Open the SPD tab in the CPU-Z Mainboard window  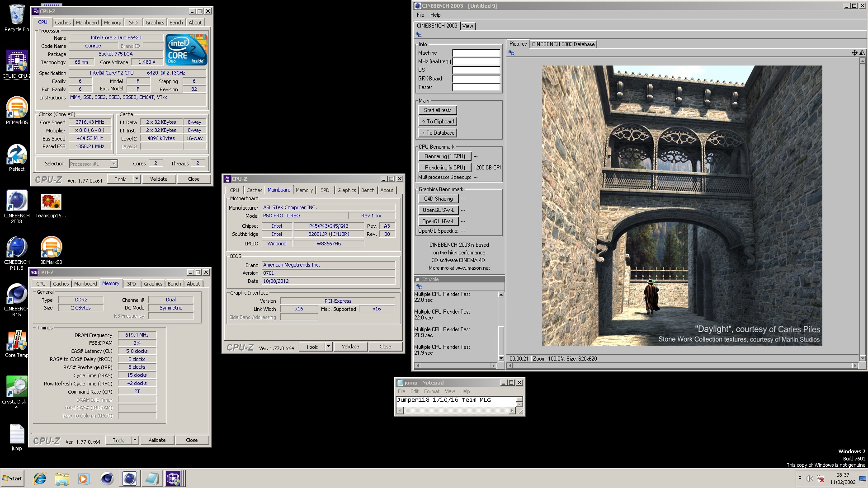coord(325,190)
